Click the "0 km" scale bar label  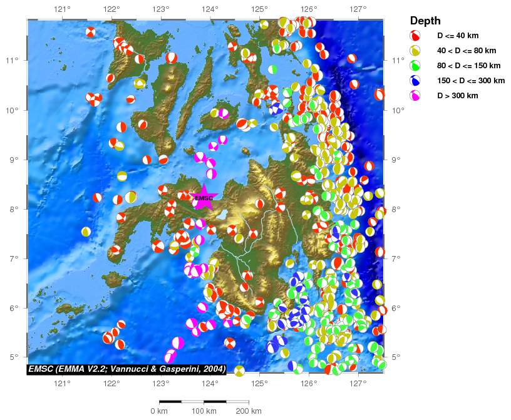[159, 411]
